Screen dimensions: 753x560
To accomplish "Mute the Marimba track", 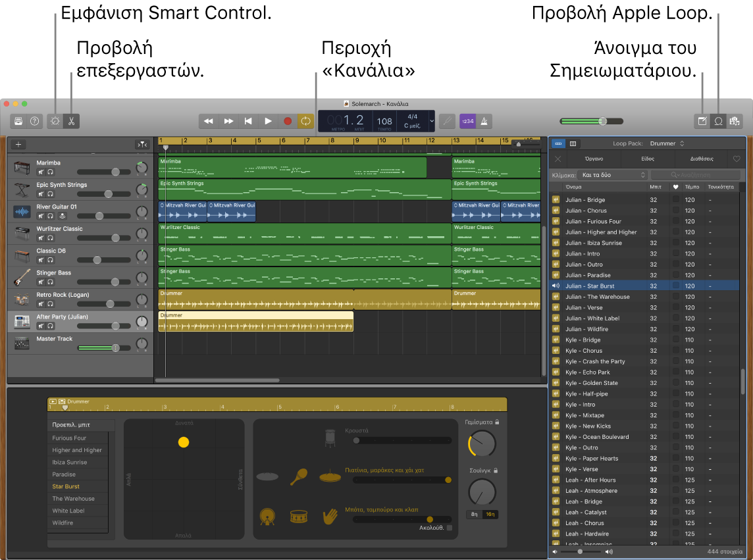I will (x=41, y=172).
